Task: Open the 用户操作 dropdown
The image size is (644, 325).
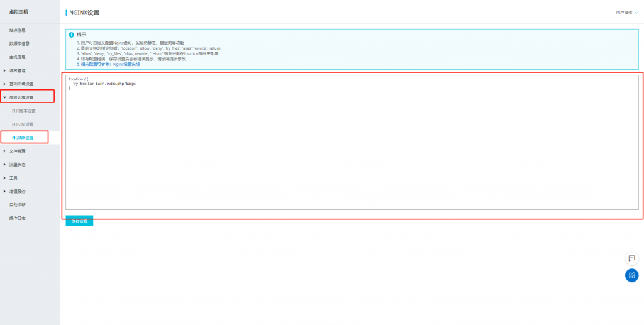Action: coord(627,13)
